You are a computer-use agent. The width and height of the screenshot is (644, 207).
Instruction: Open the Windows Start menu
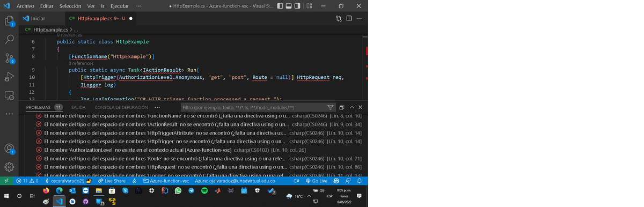pos(6,196)
